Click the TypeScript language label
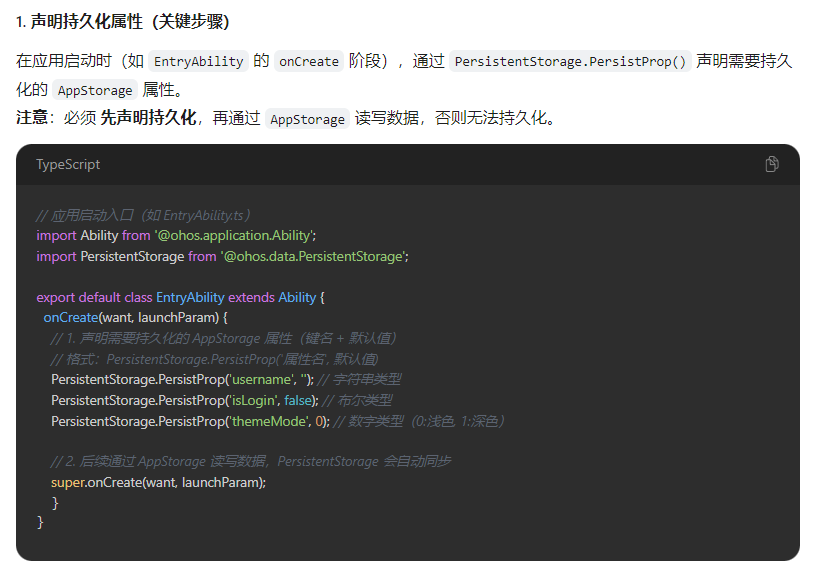Image resolution: width=836 pixels, height=574 pixels. pos(68,164)
